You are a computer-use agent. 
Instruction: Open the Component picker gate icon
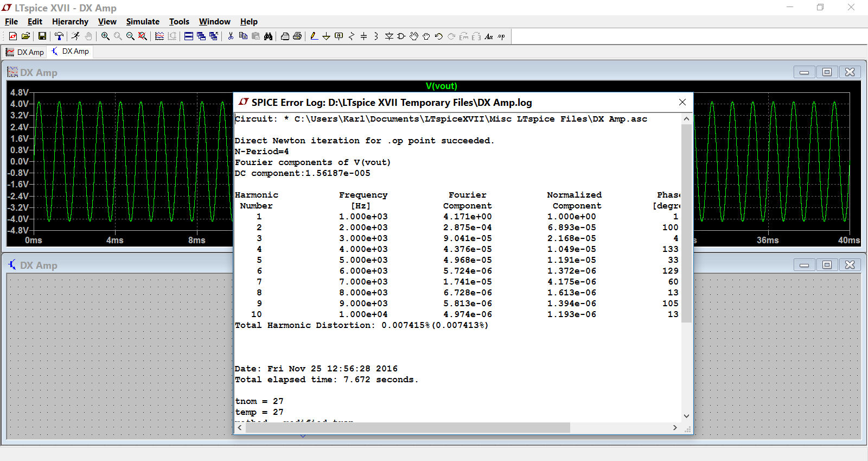pos(401,36)
